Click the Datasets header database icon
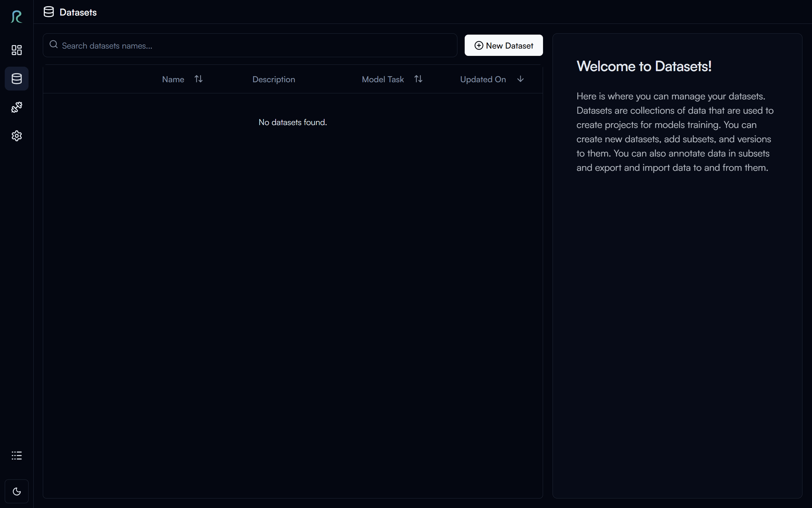This screenshot has width=812, height=508. coord(49,12)
